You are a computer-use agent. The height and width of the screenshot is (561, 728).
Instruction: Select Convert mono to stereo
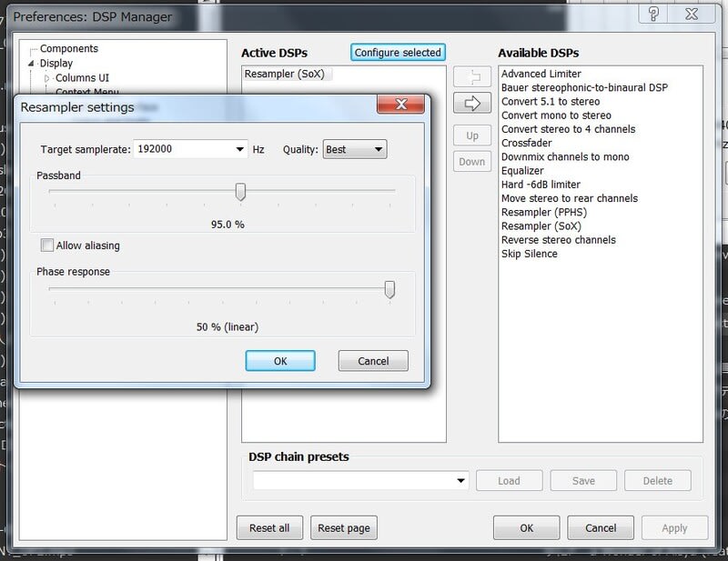pyautogui.click(x=556, y=115)
